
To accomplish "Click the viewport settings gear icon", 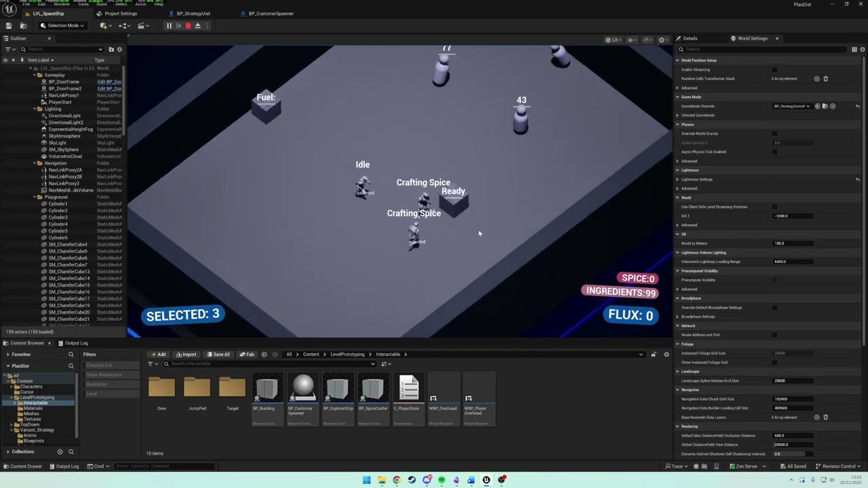I will click(x=663, y=40).
